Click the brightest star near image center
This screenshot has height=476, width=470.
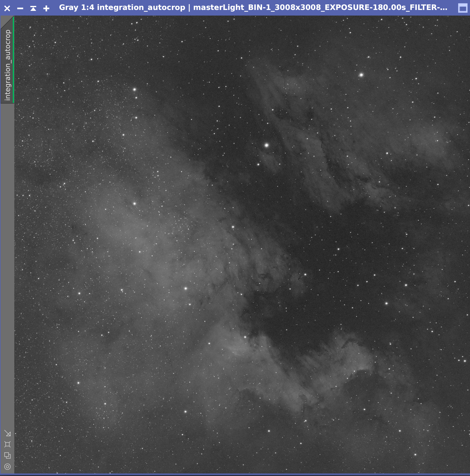267,145
